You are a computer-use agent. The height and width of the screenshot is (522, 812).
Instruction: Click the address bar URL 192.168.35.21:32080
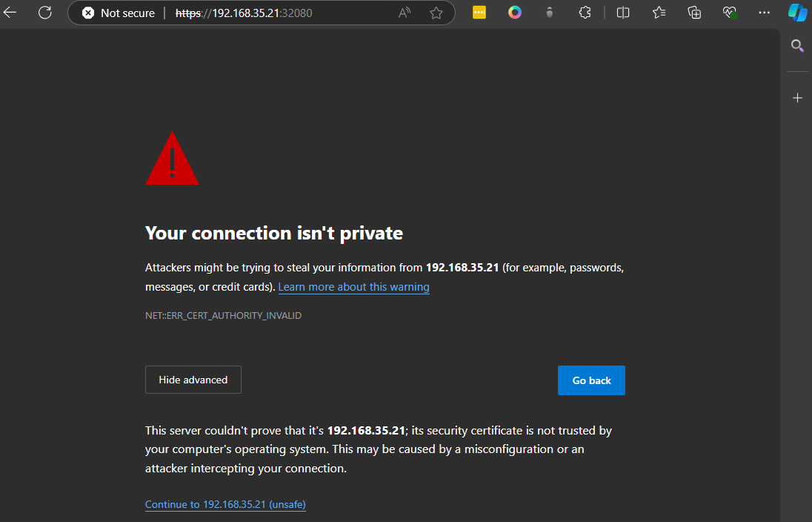(x=244, y=13)
